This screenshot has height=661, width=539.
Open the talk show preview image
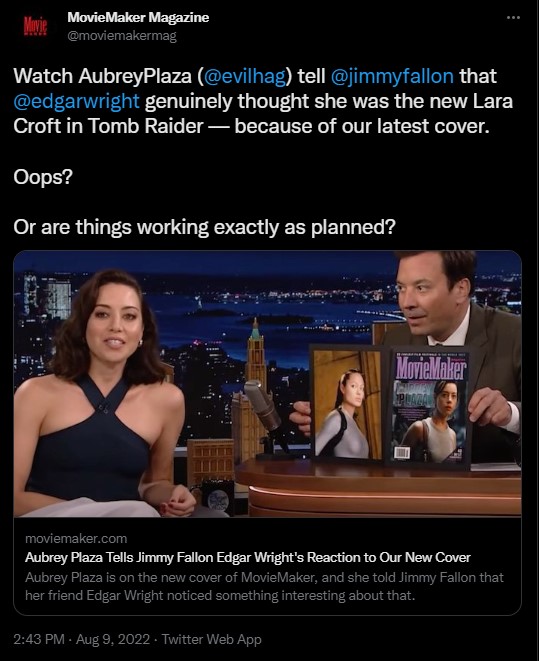click(x=268, y=384)
